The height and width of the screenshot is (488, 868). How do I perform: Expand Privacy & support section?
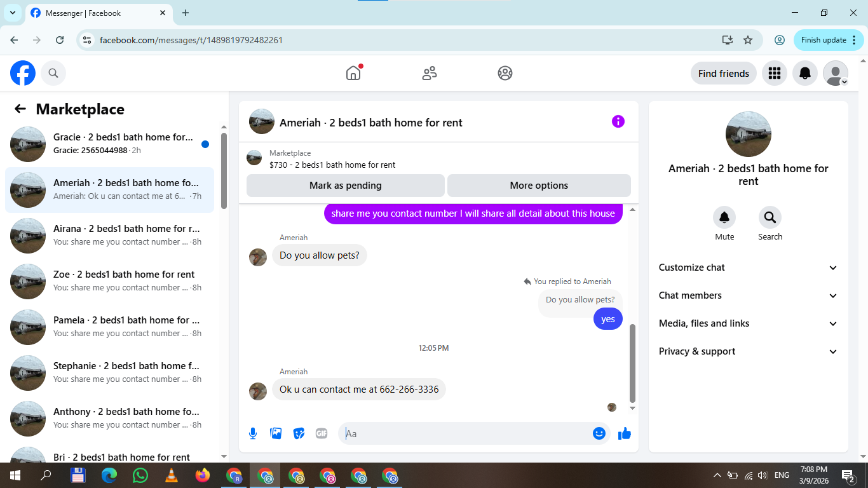coord(749,351)
